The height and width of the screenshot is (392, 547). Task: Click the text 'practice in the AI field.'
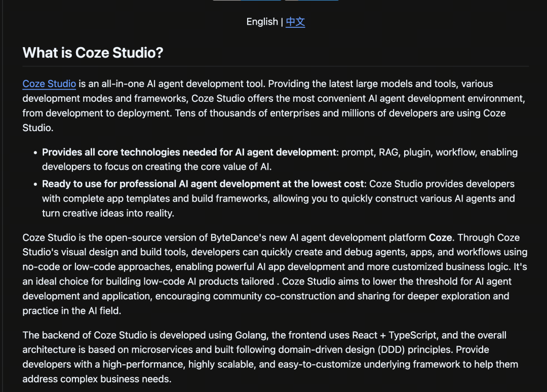point(72,310)
